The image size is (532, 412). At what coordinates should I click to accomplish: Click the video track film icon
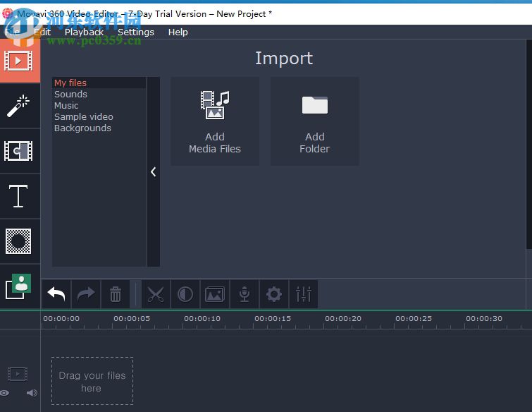pos(18,374)
